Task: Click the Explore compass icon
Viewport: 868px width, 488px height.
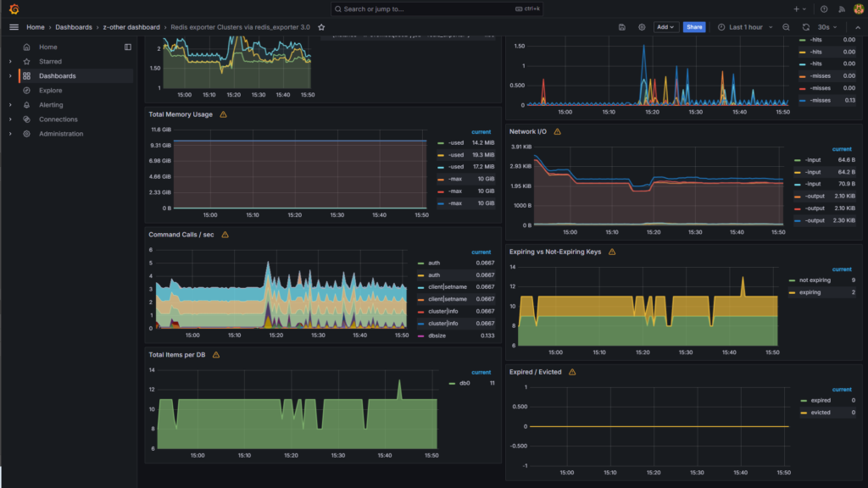Action: (x=26, y=90)
